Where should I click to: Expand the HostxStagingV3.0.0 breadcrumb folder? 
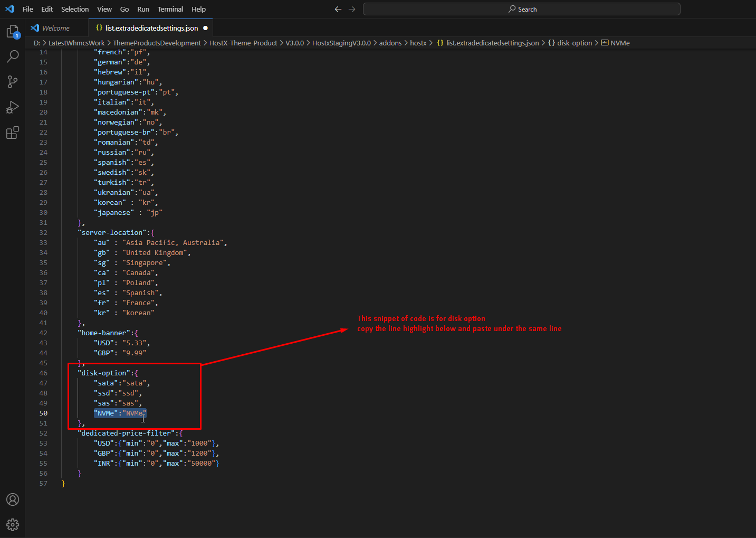341,43
